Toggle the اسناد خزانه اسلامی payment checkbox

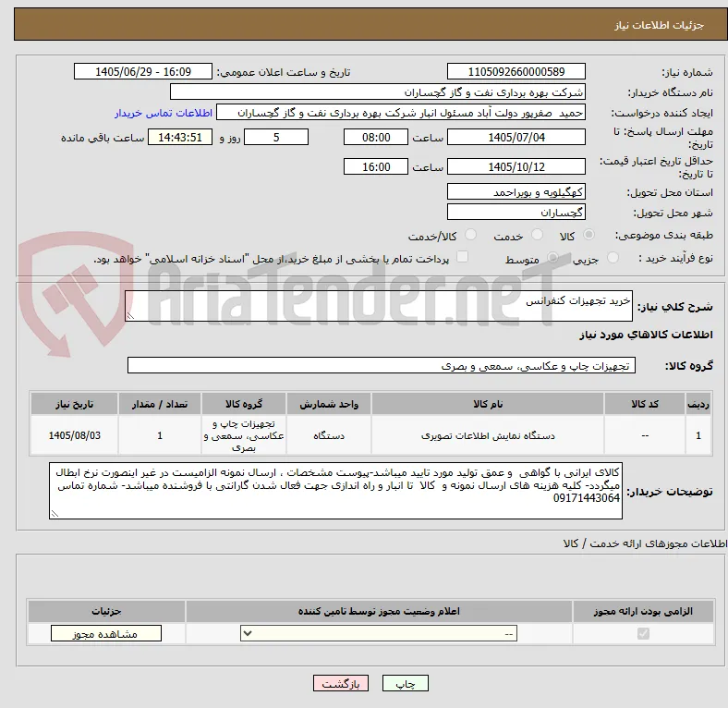463,257
